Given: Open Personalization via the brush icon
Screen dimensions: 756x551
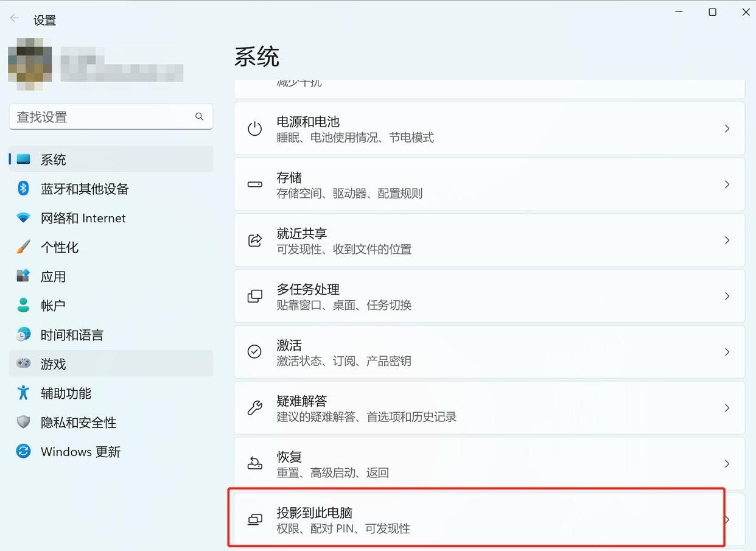Looking at the screenshot, I should [x=23, y=247].
